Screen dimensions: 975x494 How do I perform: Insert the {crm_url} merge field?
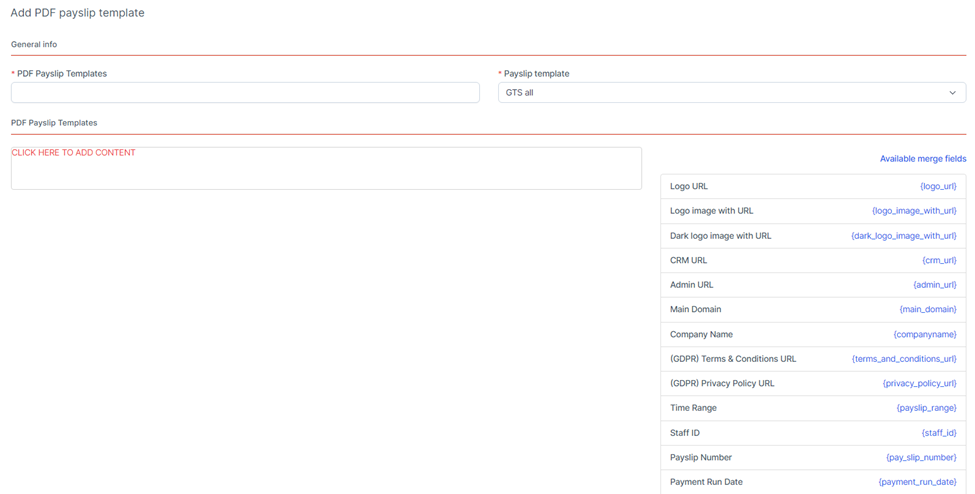[x=938, y=260]
